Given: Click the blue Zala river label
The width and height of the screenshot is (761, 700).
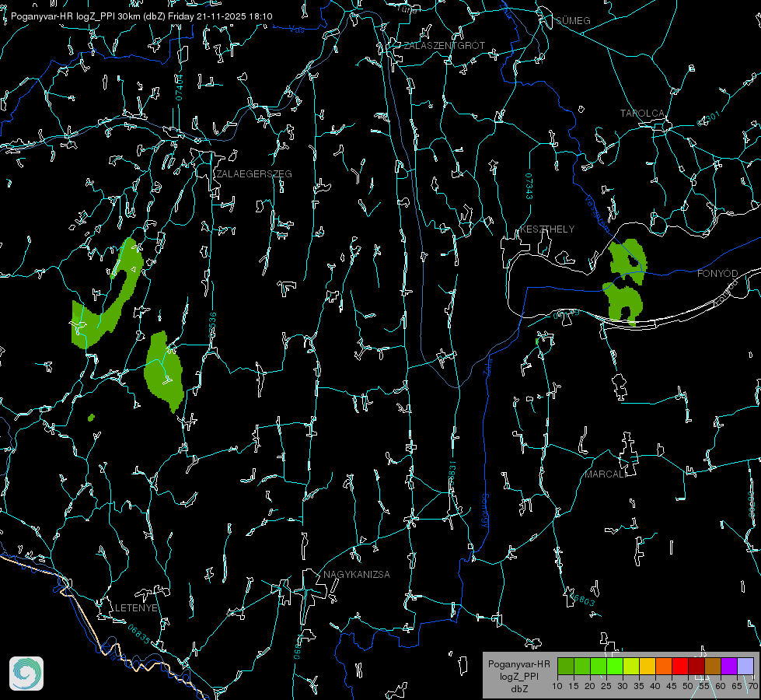Looking at the screenshot, I should [488, 366].
